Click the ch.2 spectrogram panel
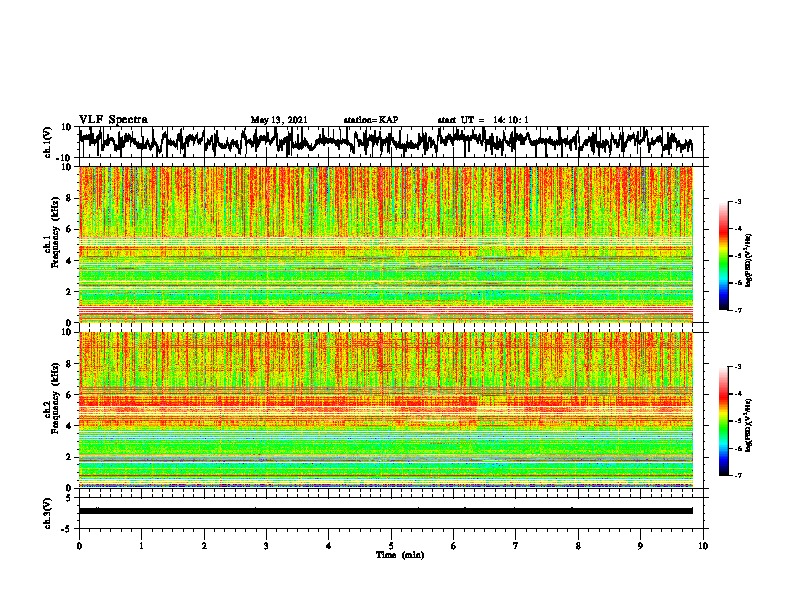 pos(386,410)
